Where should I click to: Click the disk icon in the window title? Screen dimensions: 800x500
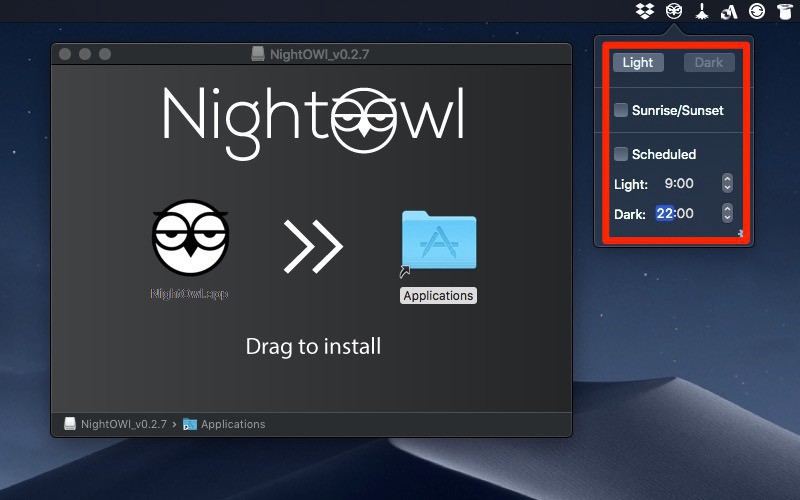coord(258,54)
